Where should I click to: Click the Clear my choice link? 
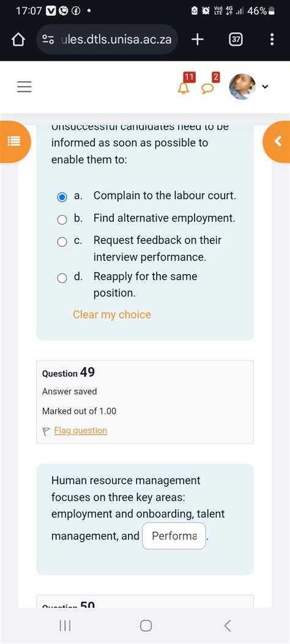[x=112, y=314]
